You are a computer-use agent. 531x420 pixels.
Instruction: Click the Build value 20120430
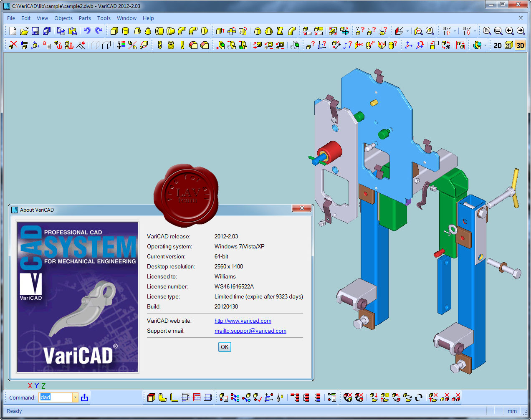pyautogui.click(x=226, y=306)
